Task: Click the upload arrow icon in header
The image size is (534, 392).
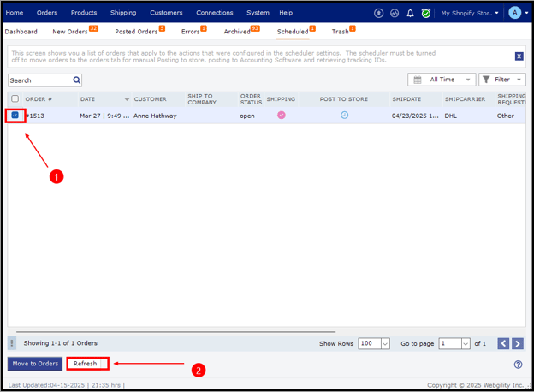Action: point(379,13)
